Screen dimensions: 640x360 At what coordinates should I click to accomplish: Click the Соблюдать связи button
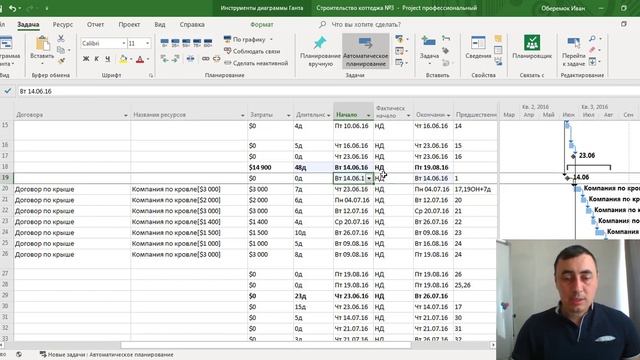[x=252, y=51]
